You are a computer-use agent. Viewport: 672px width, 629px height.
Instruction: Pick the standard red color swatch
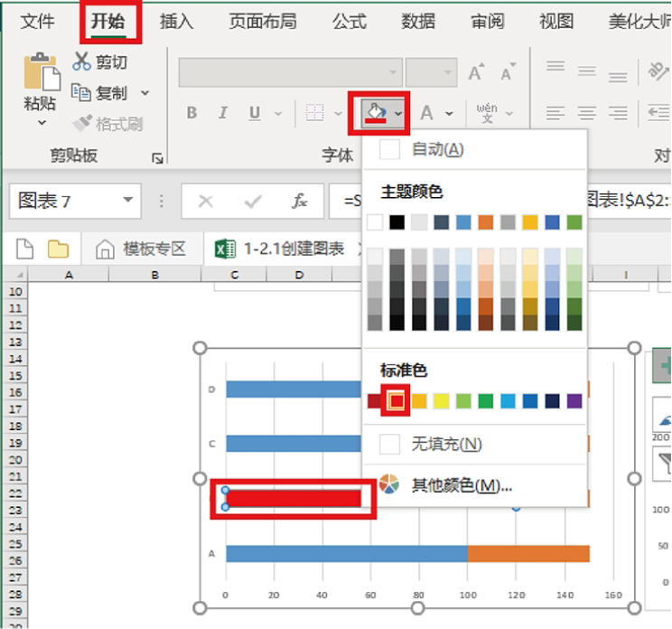click(397, 400)
